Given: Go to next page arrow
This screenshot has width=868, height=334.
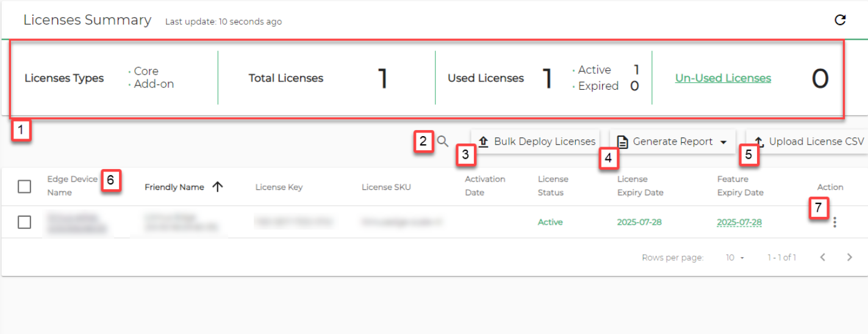Looking at the screenshot, I should [x=849, y=258].
